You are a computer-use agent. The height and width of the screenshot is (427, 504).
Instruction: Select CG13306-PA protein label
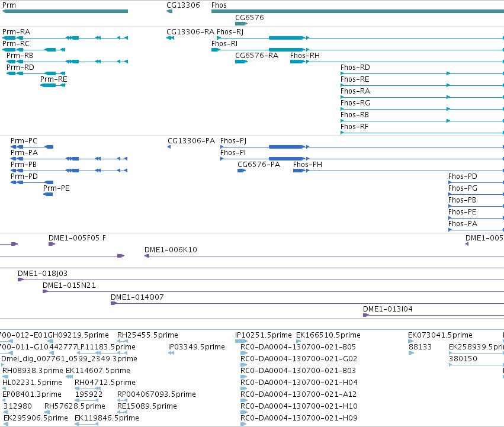point(191,141)
